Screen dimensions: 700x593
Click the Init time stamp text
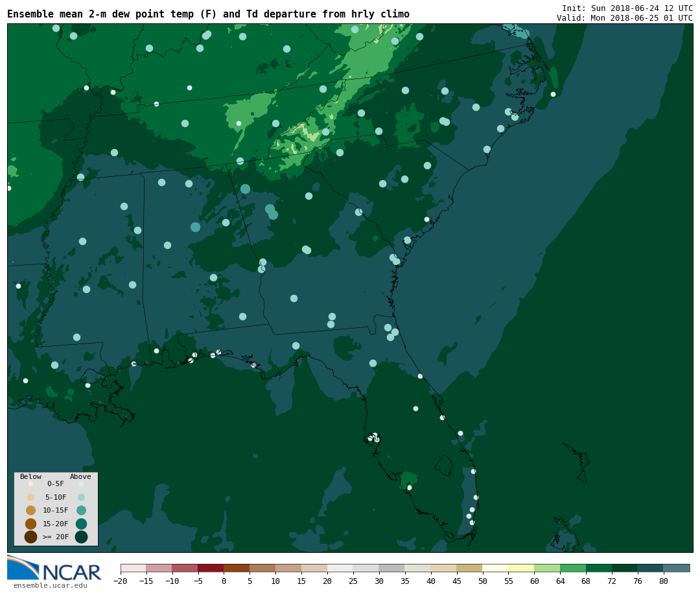pos(627,8)
